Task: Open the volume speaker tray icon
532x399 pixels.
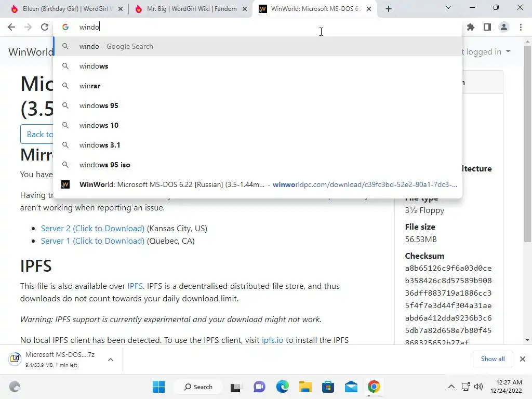Action: [478, 387]
